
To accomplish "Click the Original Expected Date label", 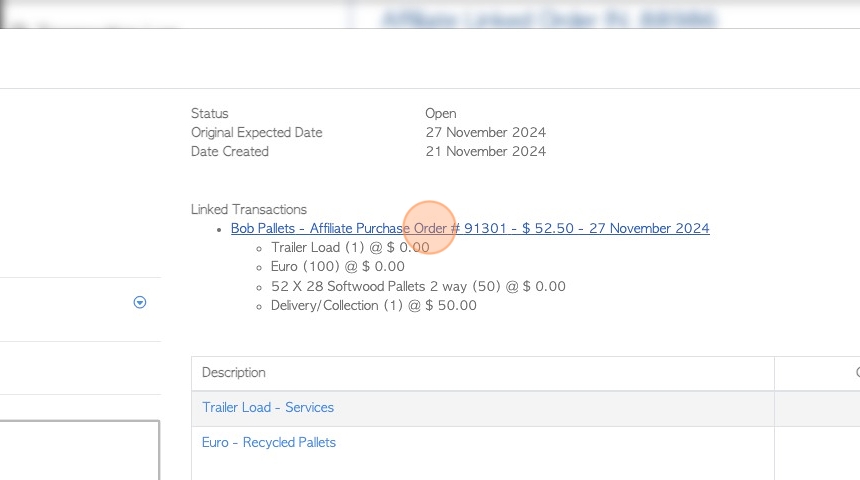I will [257, 133].
